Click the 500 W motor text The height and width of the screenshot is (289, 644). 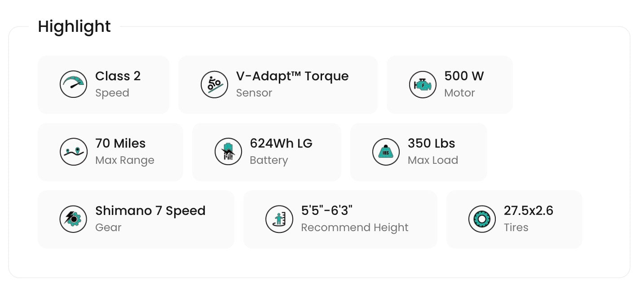(x=464, y=76)
